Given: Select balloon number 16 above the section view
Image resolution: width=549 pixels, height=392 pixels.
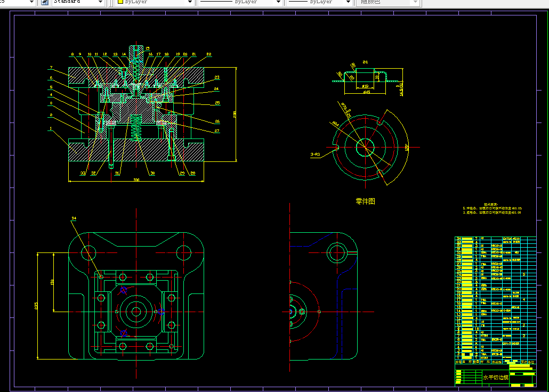Looking at the screenshot, I should pyautogui.click(x=150, y=54).
